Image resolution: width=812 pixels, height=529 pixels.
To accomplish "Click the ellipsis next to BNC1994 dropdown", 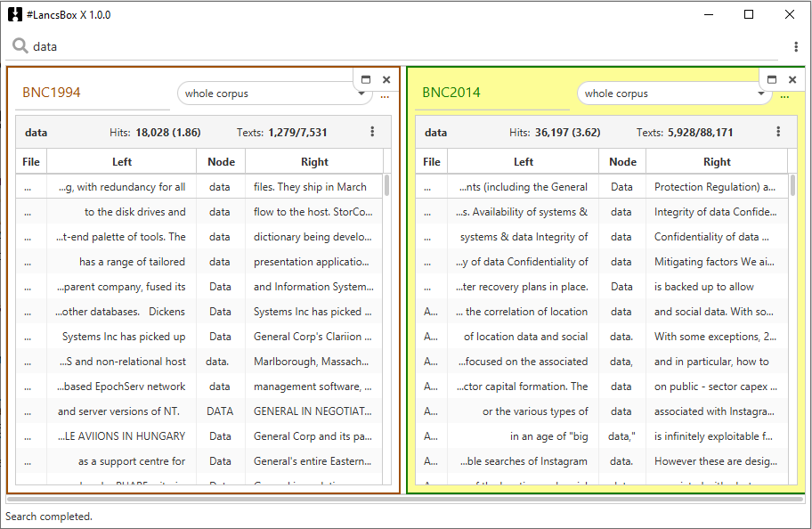I will tap(385, 96).
